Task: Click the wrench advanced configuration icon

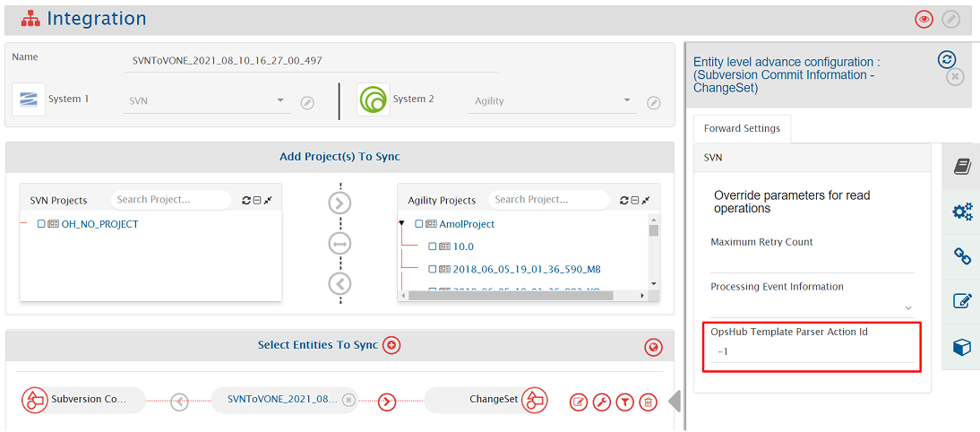Action: point(602,402)
